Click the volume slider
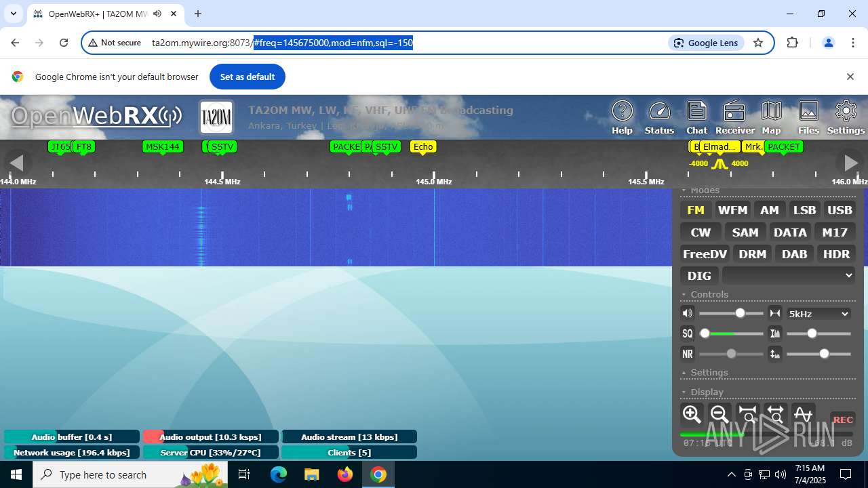This screenshot has height=488, width=868. click(731, 313)
